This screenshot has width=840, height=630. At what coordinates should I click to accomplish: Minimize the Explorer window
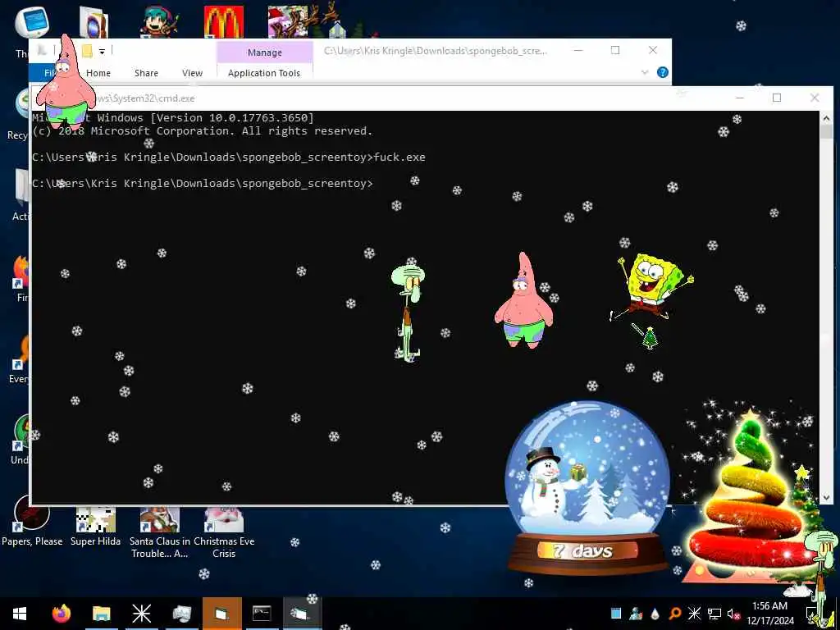click(578, 50)
